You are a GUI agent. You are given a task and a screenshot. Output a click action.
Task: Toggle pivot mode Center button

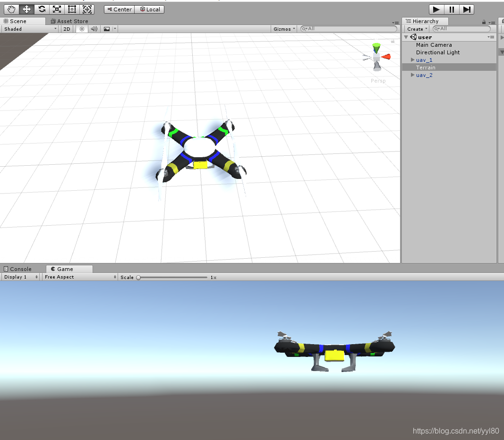click(x=119, y=9)
